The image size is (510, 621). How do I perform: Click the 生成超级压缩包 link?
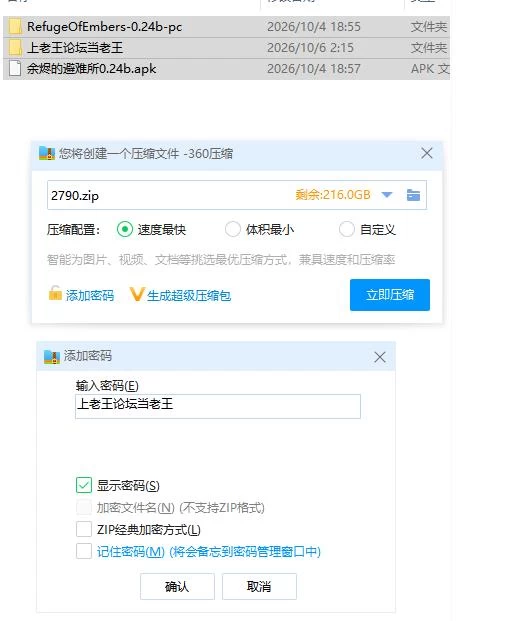pos(189,295)
